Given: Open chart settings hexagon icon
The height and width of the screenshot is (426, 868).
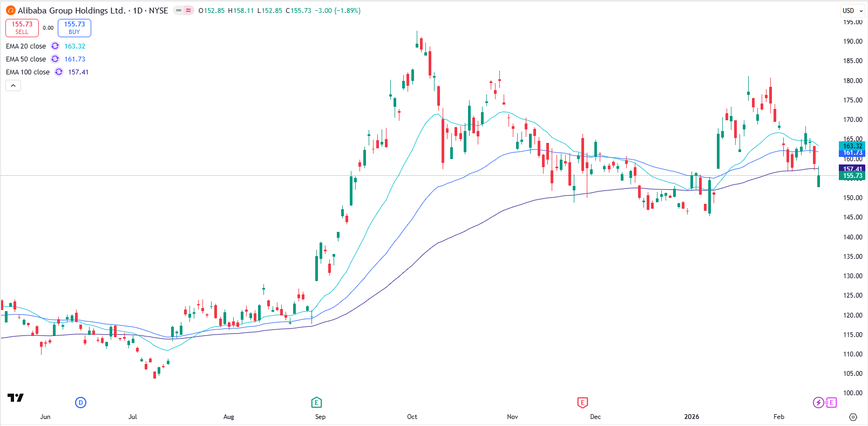Looking at the screenshot, I should [x=853, y=417].
